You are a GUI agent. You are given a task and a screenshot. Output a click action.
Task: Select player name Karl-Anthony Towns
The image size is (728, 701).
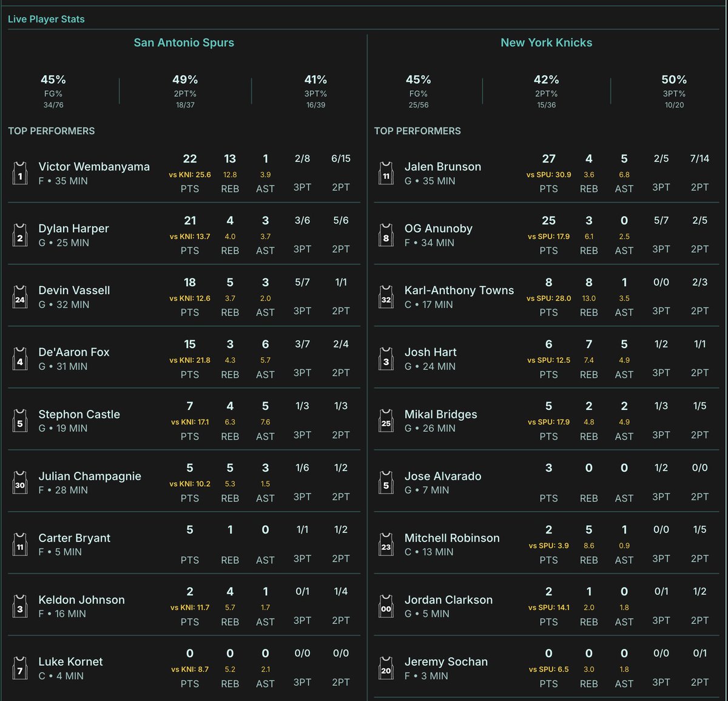[459, 290]
